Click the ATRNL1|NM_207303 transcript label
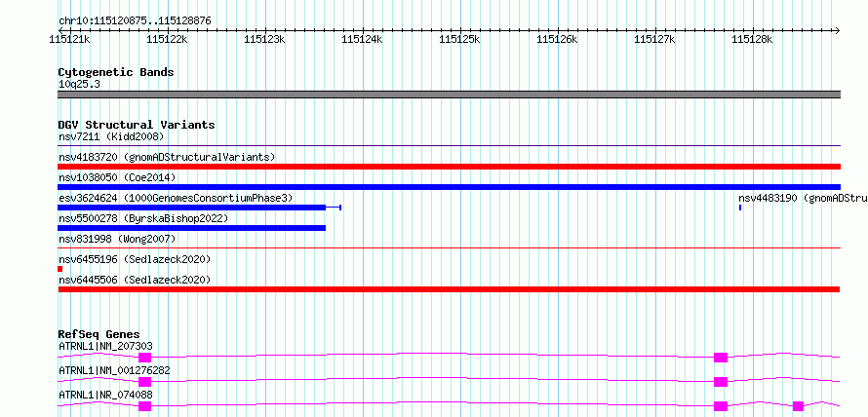The image size is (868, 417). [x=105, y=347]
